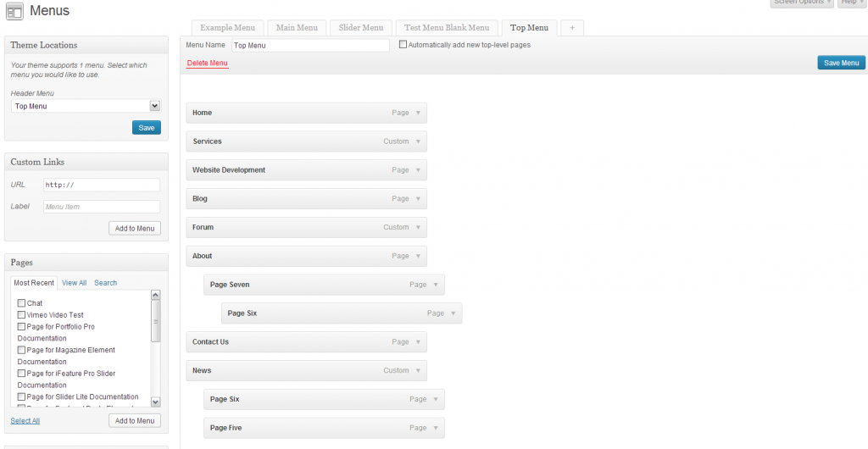Click the Theme Locations panel header

pos(86,46)
